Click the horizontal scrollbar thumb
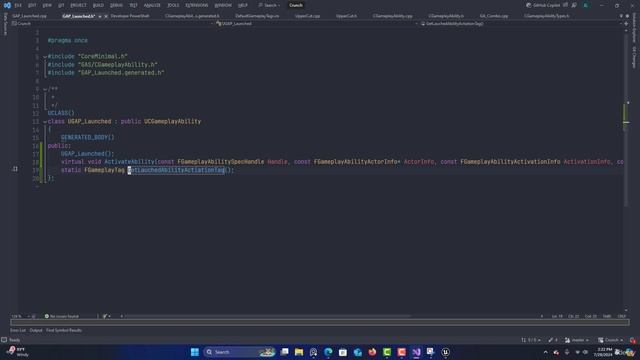The image size is (640, 360). tap(267, 316)
